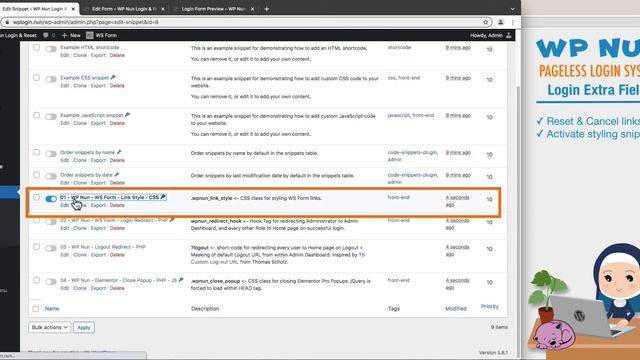Clone the 03 Logout Redirect snippet
Viewport: 640px width, 360px height.
point(80,255)
